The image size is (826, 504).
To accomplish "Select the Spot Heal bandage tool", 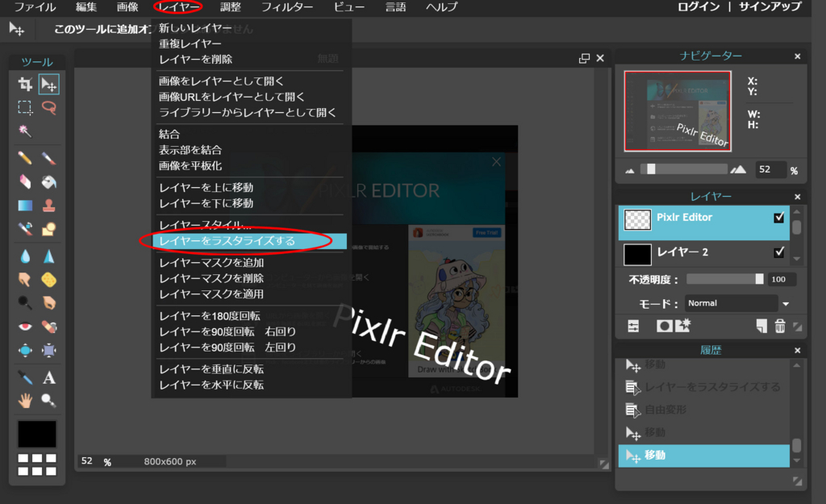I will [49, 327].
